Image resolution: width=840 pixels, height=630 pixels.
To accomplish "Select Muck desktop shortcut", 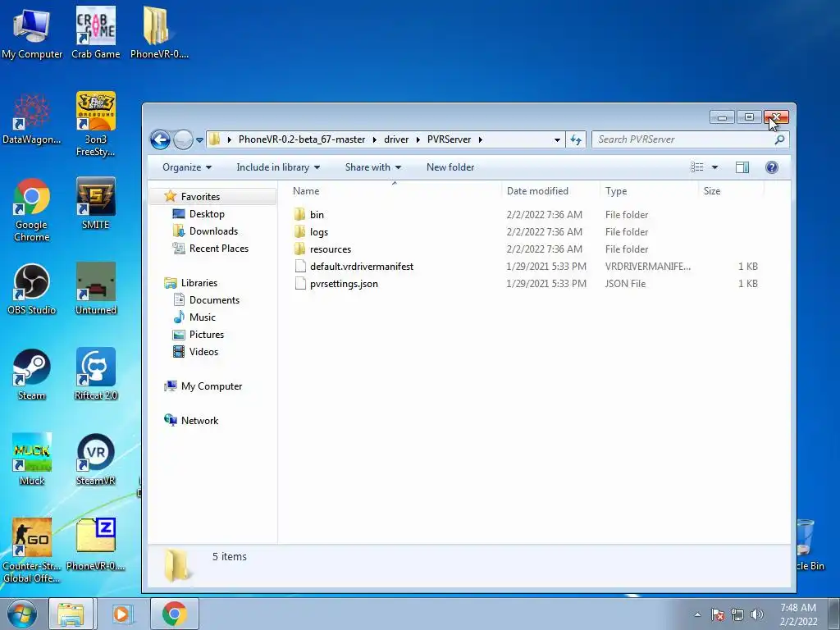I will click(32, 459).
